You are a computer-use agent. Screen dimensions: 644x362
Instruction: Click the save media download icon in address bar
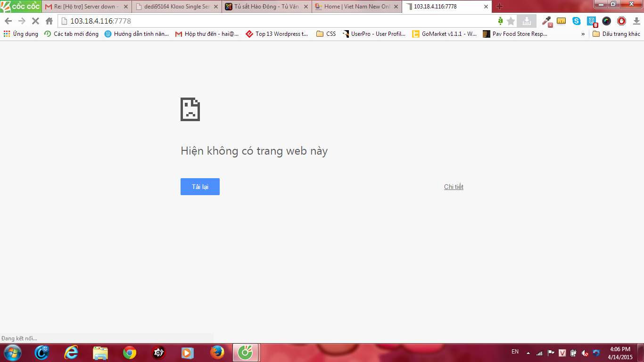(x=527, y=21)
